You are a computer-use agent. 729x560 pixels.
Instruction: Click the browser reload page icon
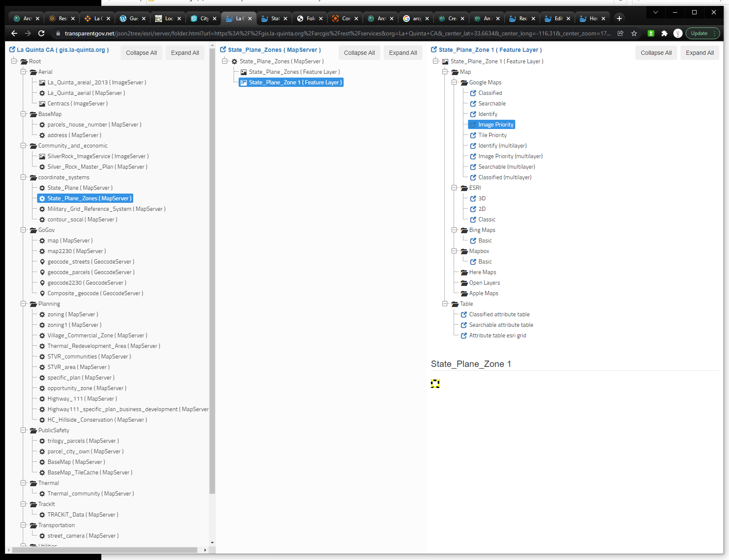41,33
